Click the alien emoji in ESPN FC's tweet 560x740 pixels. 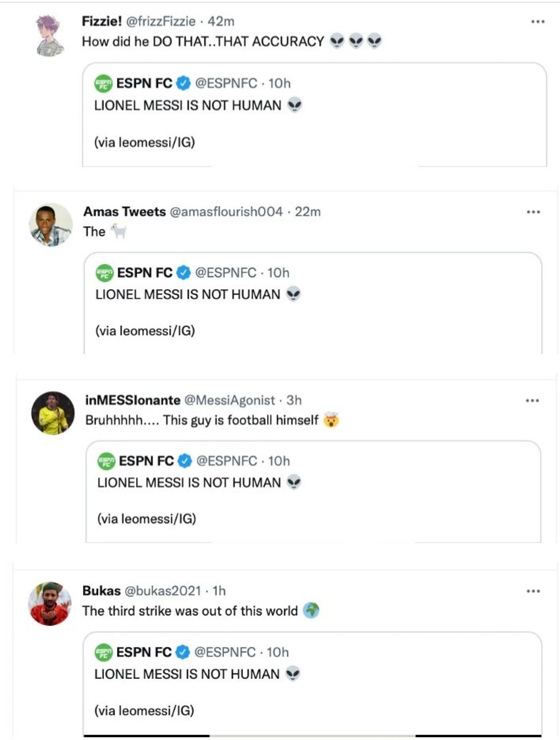point(293,105)
